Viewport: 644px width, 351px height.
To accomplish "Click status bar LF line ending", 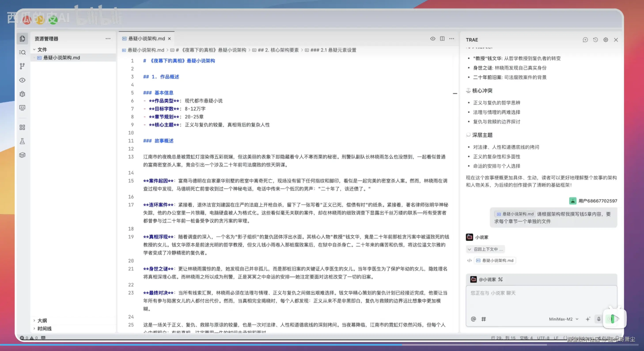I will point(556,338).
